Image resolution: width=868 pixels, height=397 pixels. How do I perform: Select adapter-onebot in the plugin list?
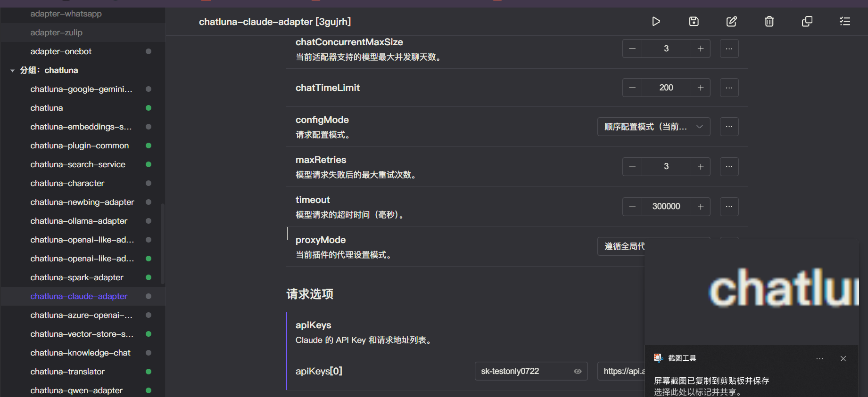pos(61,52)
